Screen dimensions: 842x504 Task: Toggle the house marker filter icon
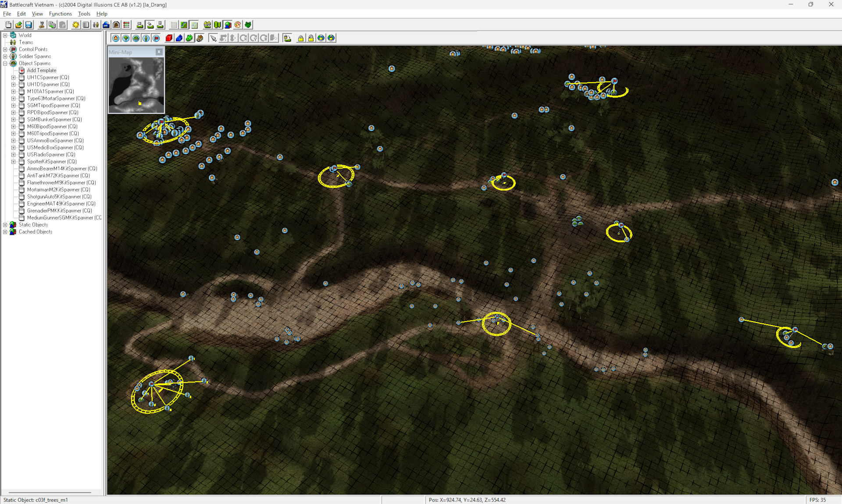(x=116, y=38)
